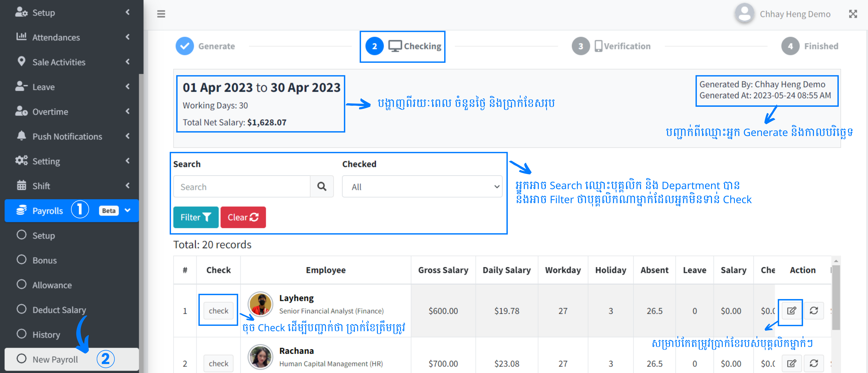868x373 pixels.
Task: Click the Leave user-minus icon
Action: point(21,86)
